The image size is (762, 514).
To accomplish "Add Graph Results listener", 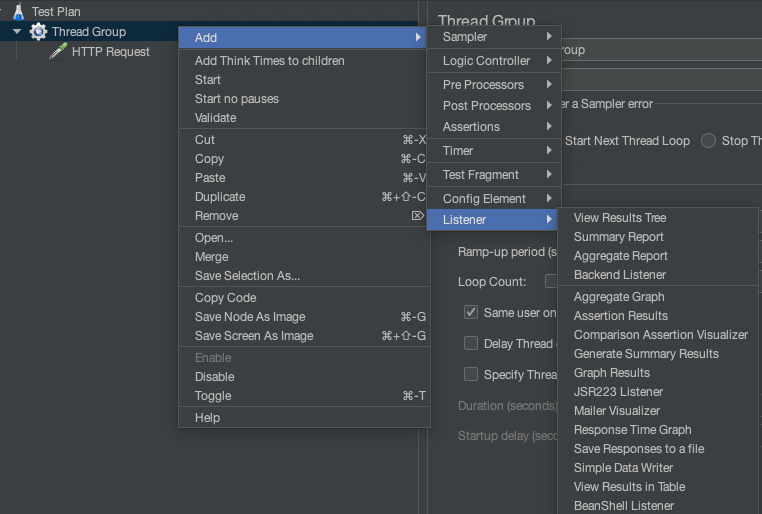I will coord(658,373).
